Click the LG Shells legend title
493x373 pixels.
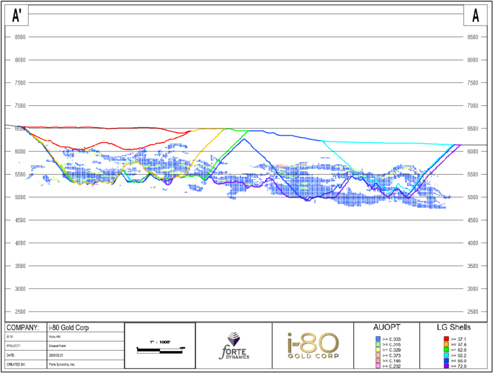453,327
